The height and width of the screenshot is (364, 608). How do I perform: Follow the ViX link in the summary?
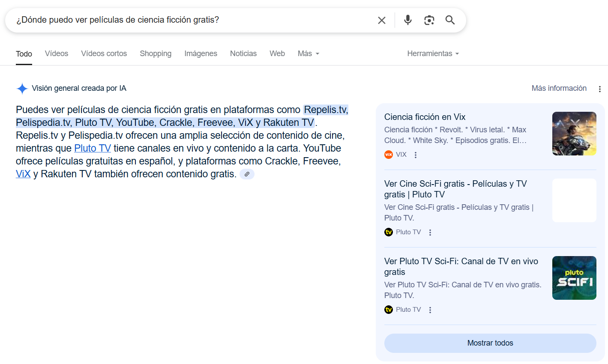click(23, 174)
